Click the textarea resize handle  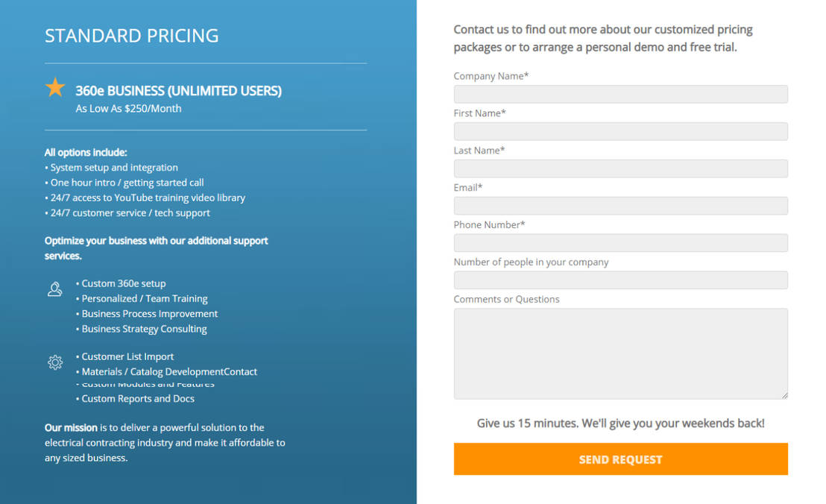click(x=784, y=395)
